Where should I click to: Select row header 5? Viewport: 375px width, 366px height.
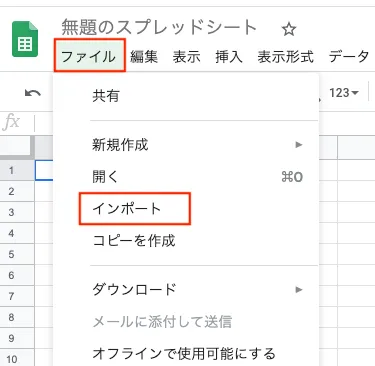[x=17, y=254]
